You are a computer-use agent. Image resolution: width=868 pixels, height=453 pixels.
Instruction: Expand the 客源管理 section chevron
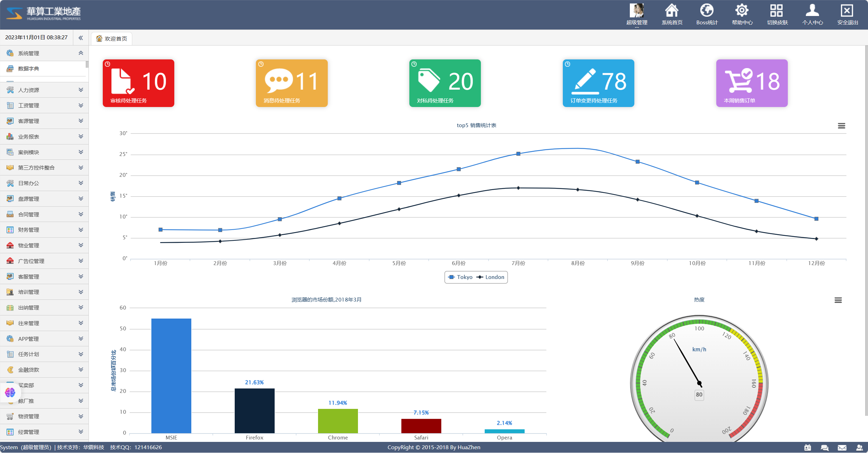tap(81, 121)
